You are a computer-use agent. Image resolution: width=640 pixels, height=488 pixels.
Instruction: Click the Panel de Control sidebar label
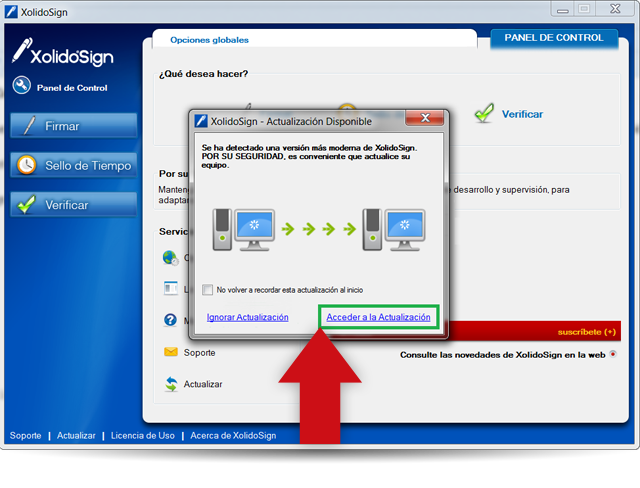coord(72,88)
